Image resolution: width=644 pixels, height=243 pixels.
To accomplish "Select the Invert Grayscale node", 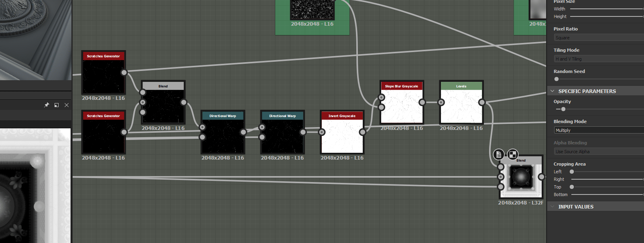I will point(342,132).
